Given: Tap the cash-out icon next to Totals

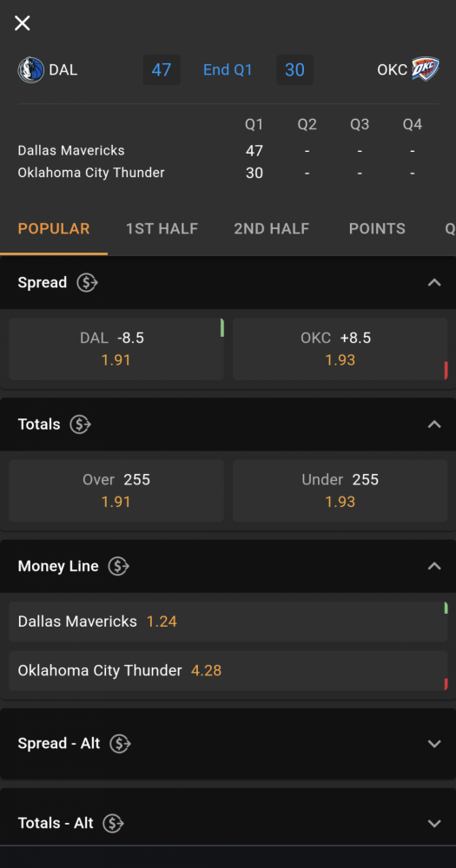Looking at the screenshot, I should point(80,424).
